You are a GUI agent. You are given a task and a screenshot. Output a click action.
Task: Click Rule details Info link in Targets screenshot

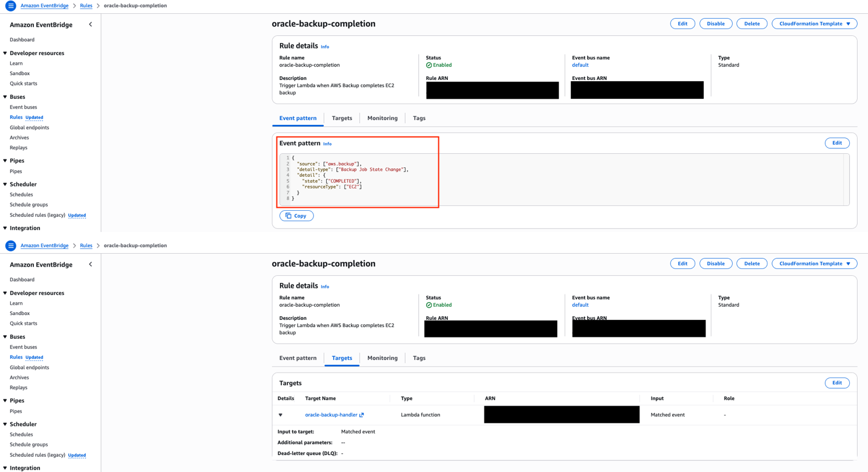325,287
